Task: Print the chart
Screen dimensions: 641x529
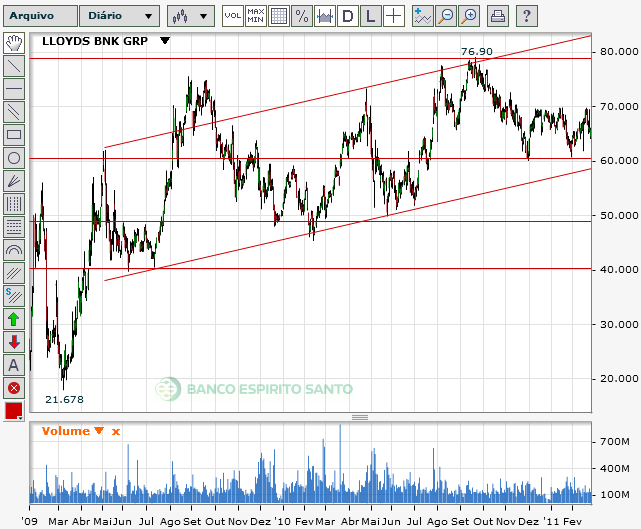Action: click(498, 16)
